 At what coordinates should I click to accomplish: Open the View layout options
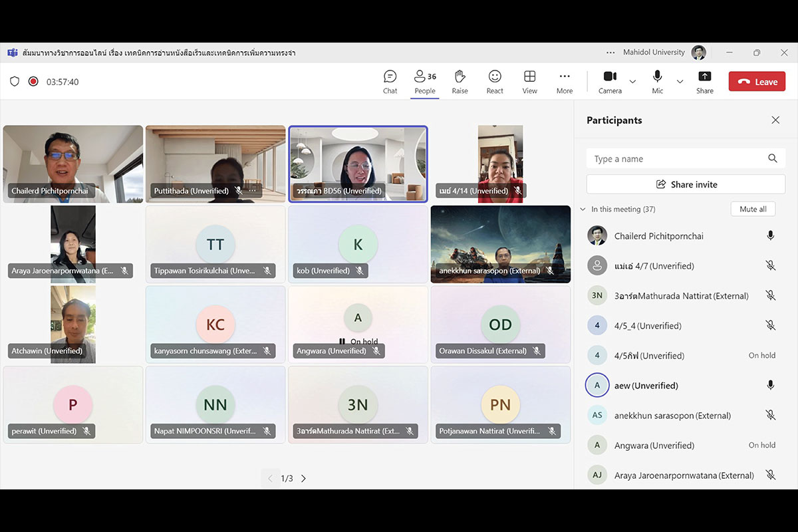tap(529, 82)
